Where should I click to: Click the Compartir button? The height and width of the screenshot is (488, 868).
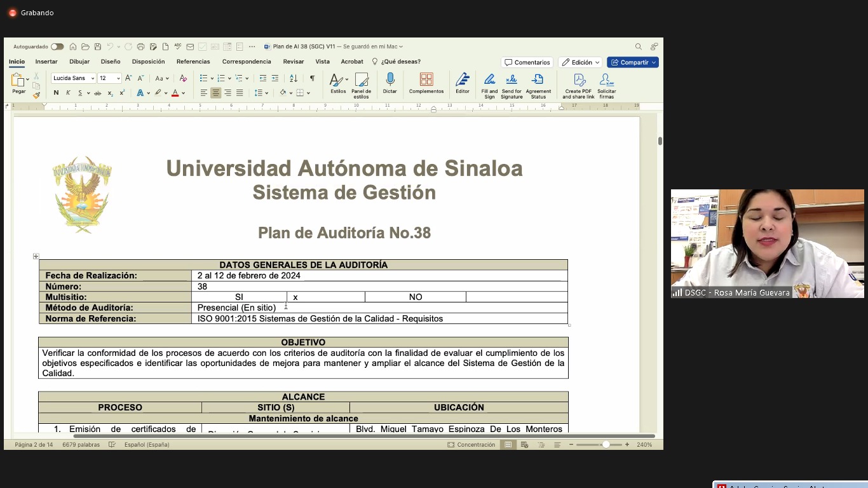coord(632,62)
